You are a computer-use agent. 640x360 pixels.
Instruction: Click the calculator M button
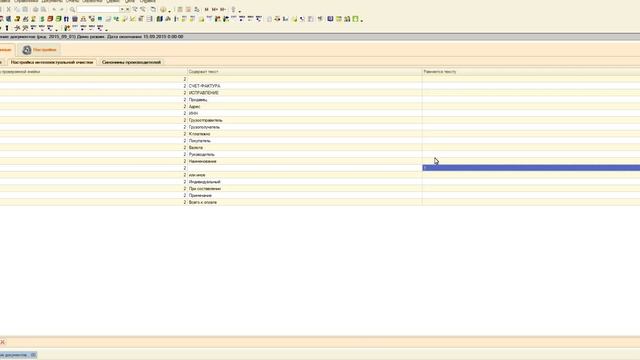(x=207, y=9)
